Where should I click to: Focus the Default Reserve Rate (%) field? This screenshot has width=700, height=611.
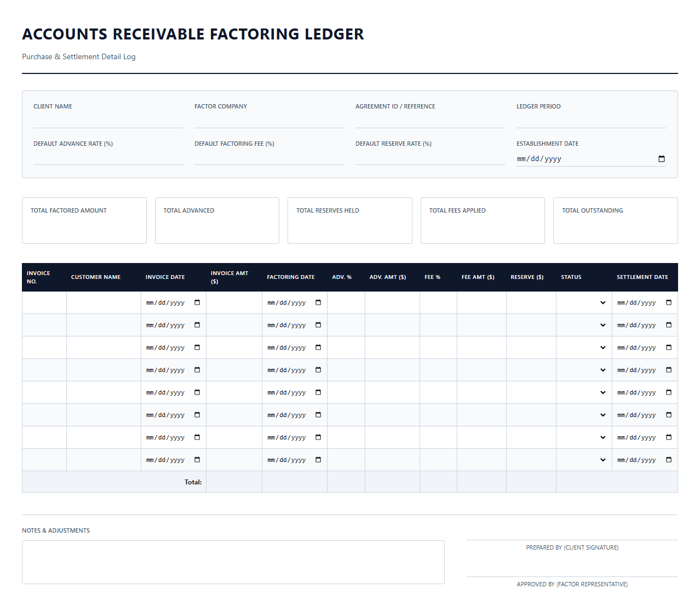[x=431, y=158]
